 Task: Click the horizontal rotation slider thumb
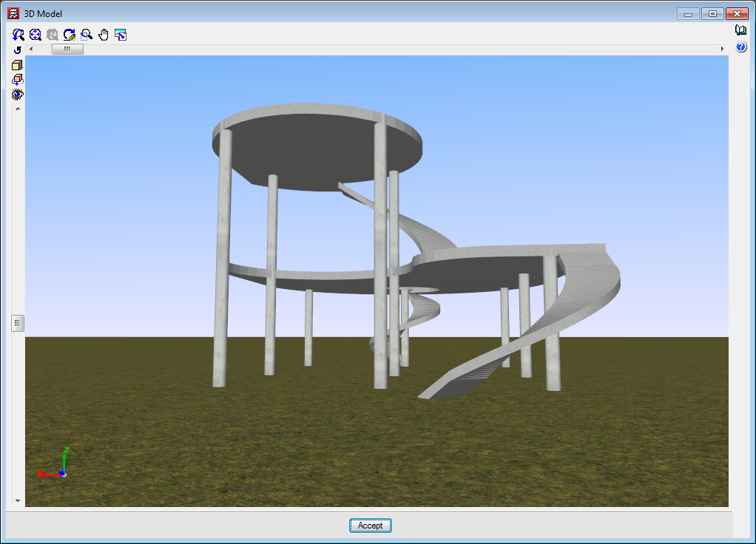67,50
